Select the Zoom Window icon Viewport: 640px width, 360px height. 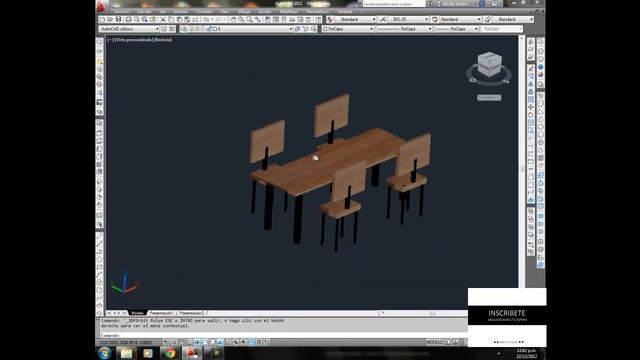point(249,20)
